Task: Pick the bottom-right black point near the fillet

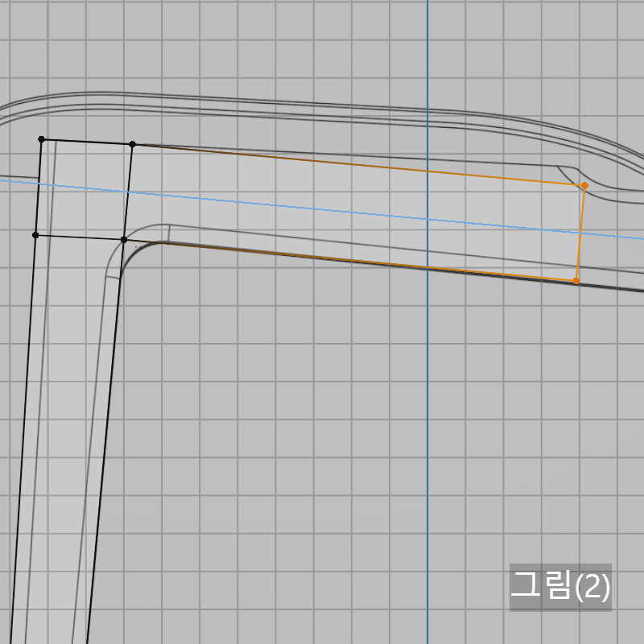Action: 124,239
